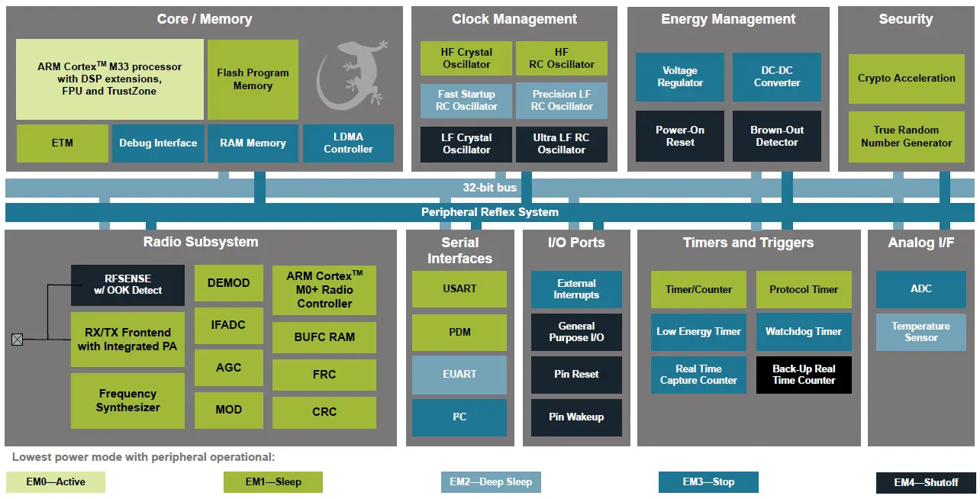The height and width of the screenshot is (499, 980).
Task: Select the Temperature Sensor block
Action: pyautogui.click(x=921, y=332)
